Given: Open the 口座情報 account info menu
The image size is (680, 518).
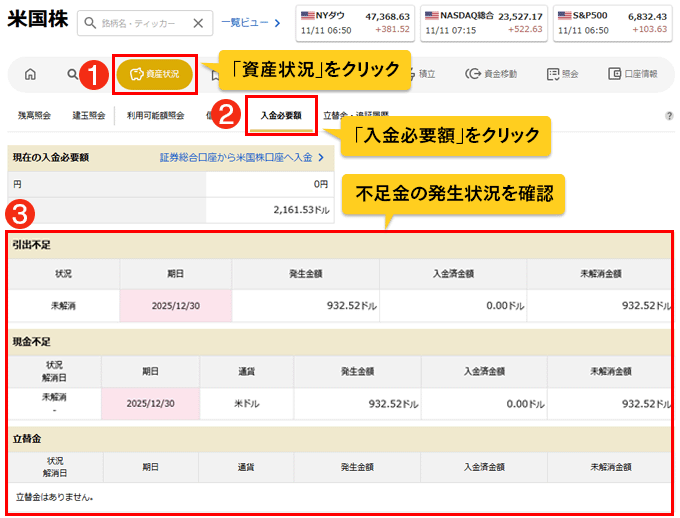Looking at the screenshot, I should pos(632,74).
